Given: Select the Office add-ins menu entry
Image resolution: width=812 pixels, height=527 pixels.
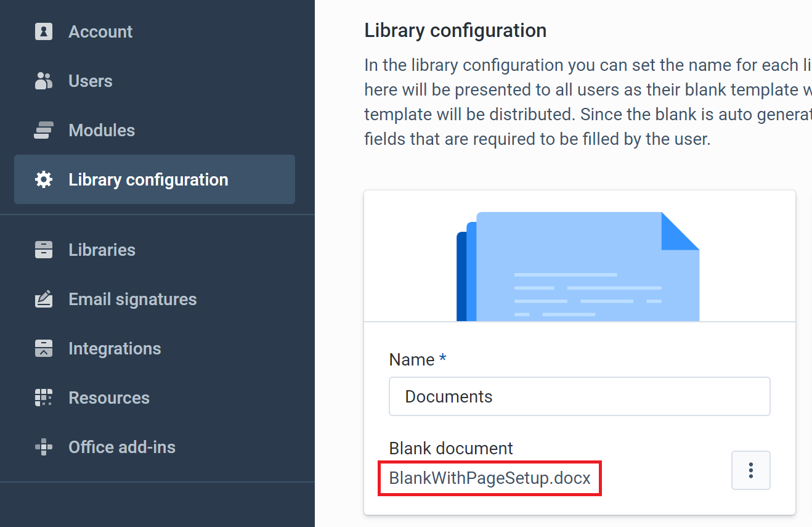Looking at the screenshot, I should 122,447.
